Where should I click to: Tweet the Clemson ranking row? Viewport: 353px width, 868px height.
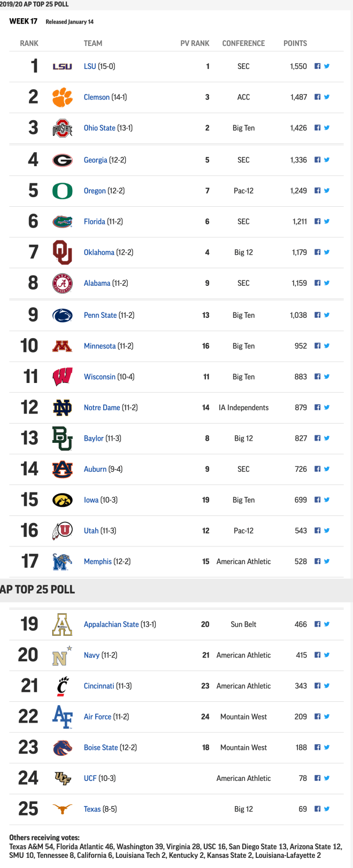coord(327,97)
